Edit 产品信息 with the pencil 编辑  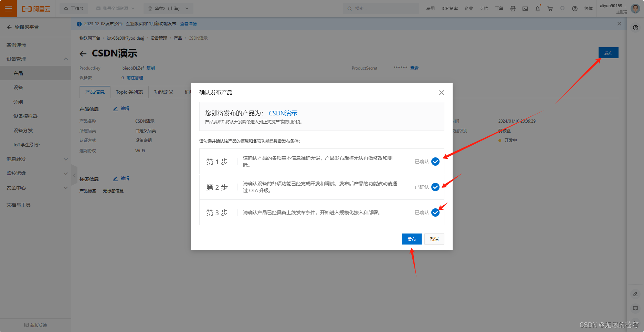pyautogui.click(x=121, y=108)
